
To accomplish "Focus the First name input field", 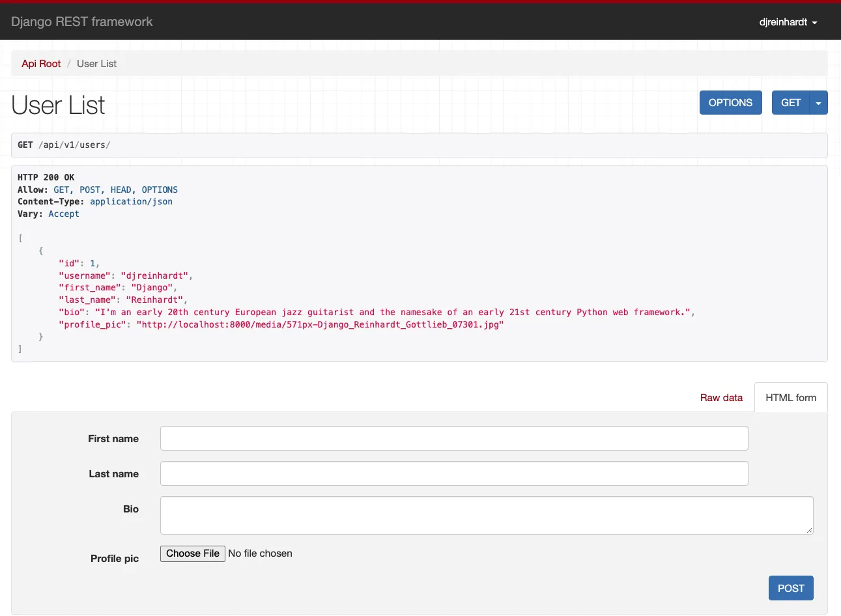I will tap(454, 438).
